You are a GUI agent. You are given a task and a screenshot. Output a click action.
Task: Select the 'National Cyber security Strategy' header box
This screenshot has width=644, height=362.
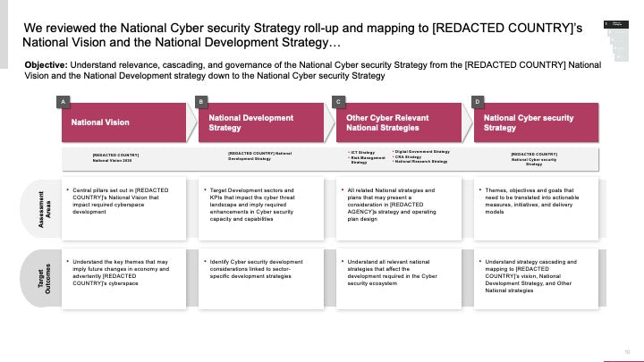point(536,122)
